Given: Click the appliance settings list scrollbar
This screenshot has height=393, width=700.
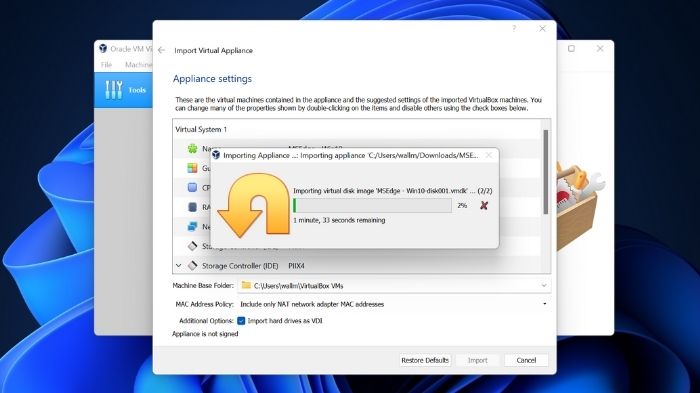Looking at the screenshot, I should (546, 171).
